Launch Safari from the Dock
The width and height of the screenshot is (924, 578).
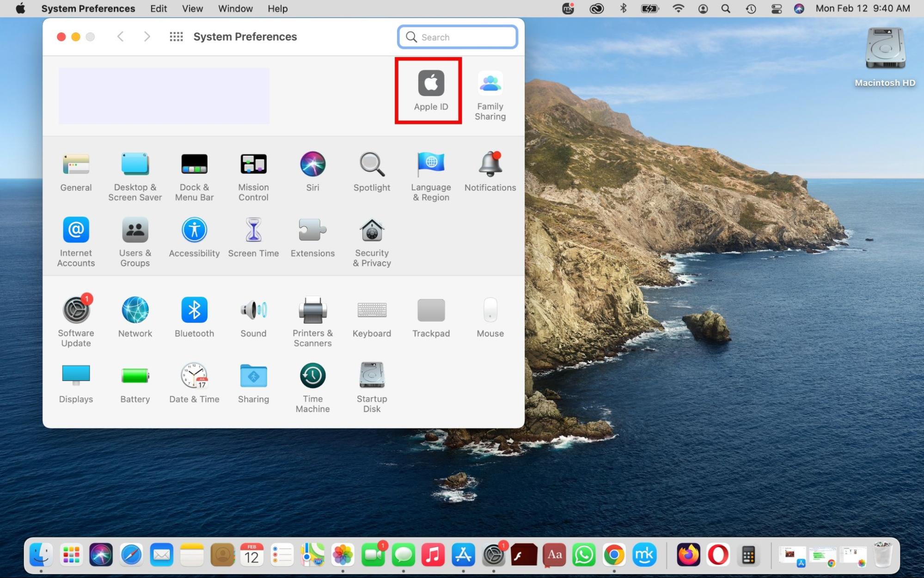(131, 554)
